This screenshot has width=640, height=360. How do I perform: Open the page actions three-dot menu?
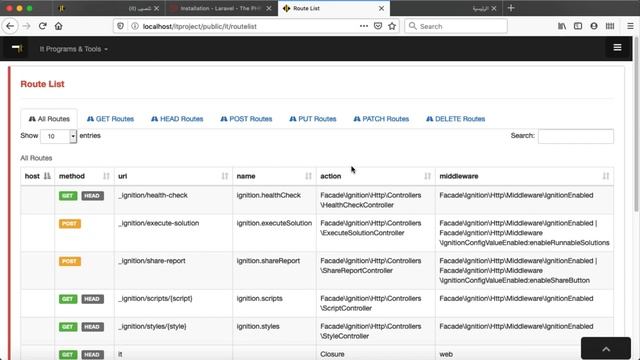click(364, 26)
